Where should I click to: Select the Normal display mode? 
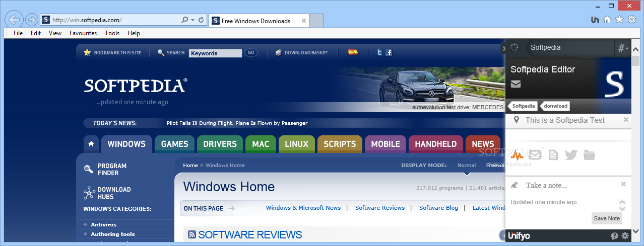[x=466, y=165]
